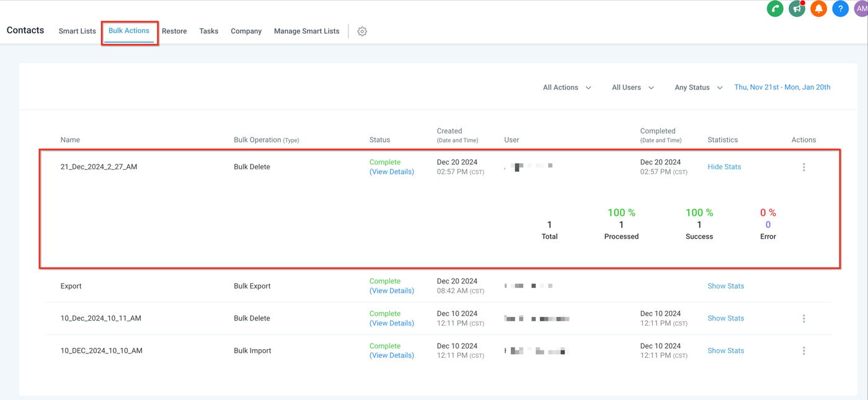Expand the All Actions filter dropdown

click(567, 87)
